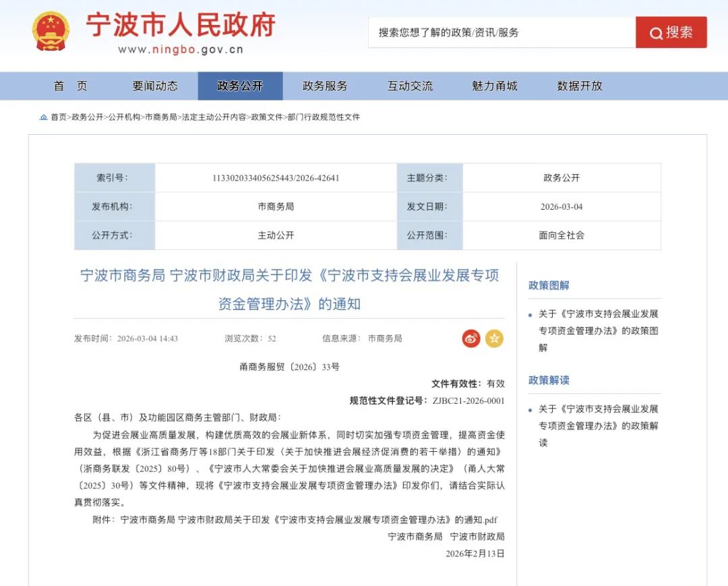Click the Weibo share icon
Screen dimensions: 728x586
point(471,339)
